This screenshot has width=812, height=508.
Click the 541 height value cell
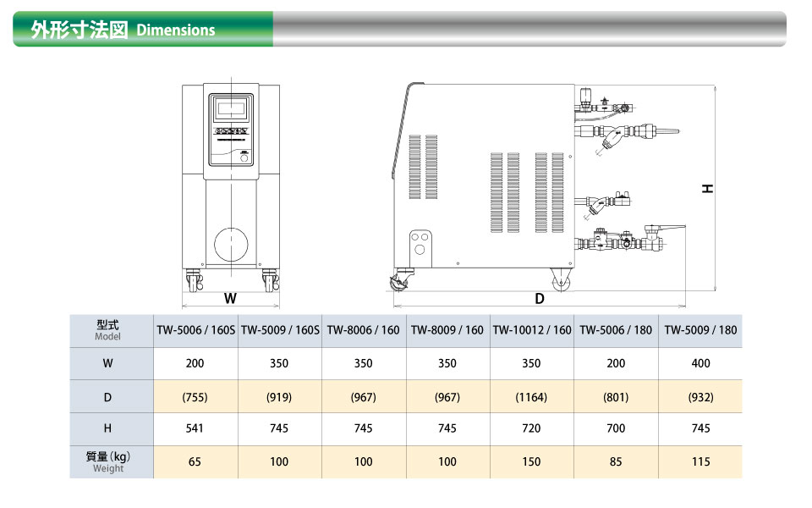tap(195, 428)
